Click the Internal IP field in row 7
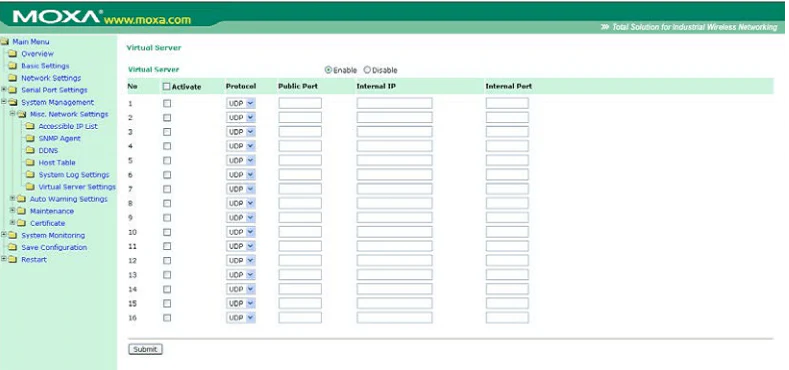The height and width of the screenshot is (370, 789). tap(394, 189)
